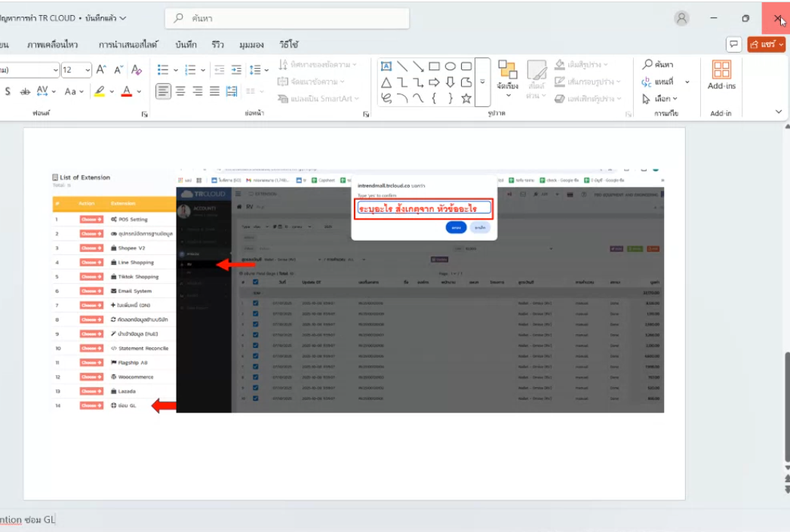This screenshot has height=532, width=790.
Task: Expand the shapes gallery More arrow
Action: (x=482, y=82)
